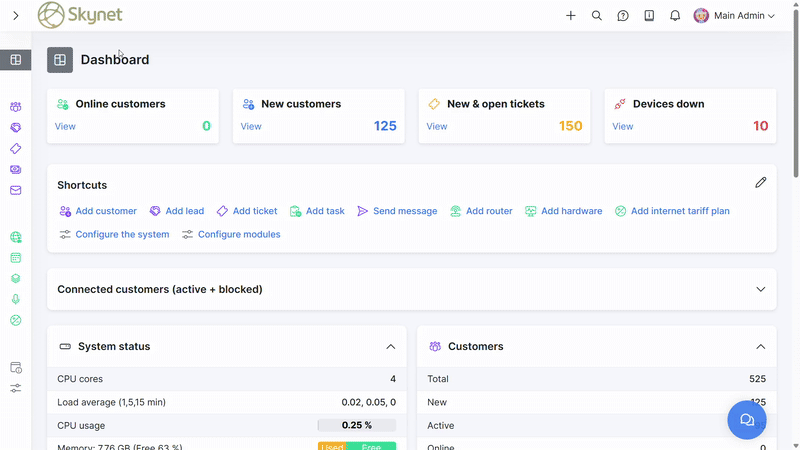Click the CPU usage progress bar
This screenshot has width=800, height=450.
pyautogui.click(x=357, y=425)
